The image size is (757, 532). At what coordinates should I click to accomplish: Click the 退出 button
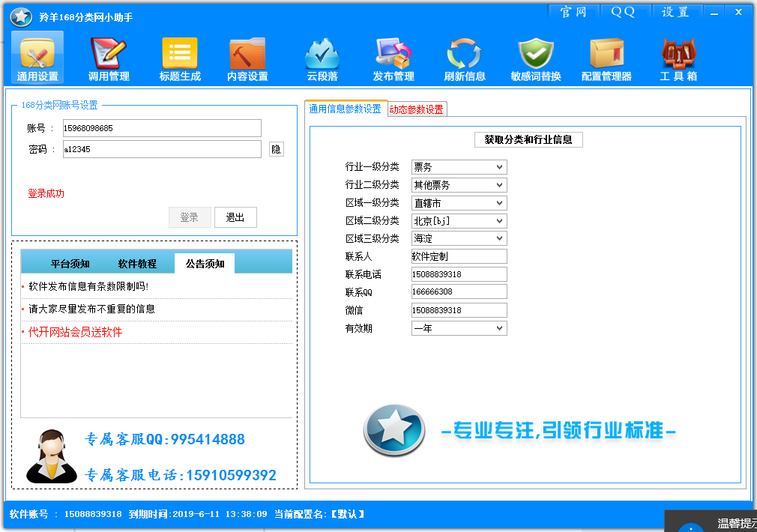(235, 217)
